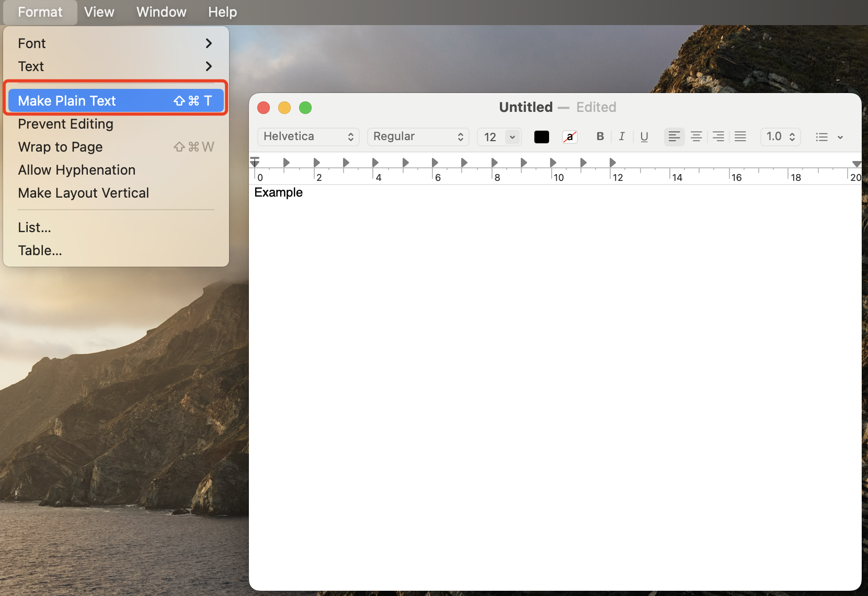Viewport: 868px width, 596px height.
Task: Choose Prevent Editing from Format menu
Action: click(65, 124)
